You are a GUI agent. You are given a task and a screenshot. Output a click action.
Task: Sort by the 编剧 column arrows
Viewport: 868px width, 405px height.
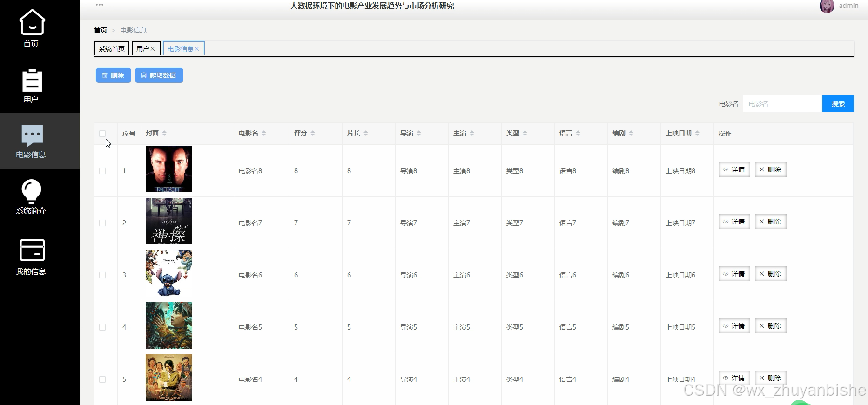pos(631,133)
